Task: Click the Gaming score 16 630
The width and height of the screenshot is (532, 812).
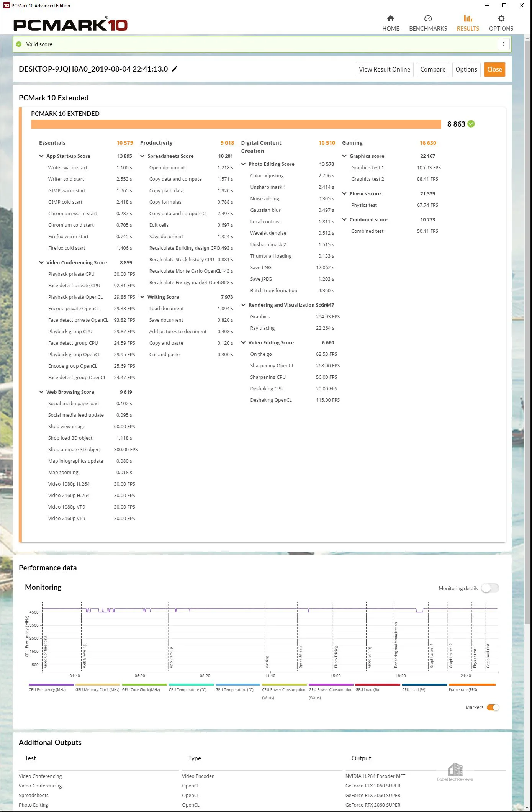Action: 428,143
